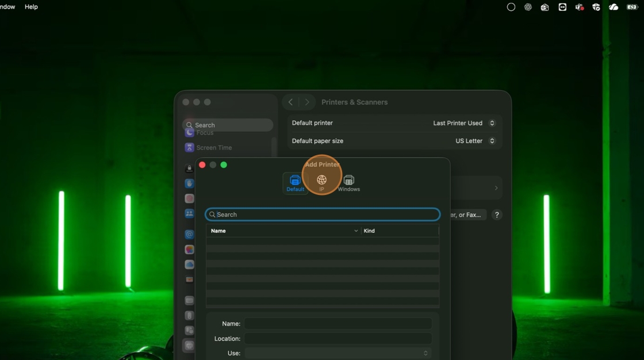Open Wallet icon in sidebar
The height and width of the screenshot is (360, 644).
point(189,279)
